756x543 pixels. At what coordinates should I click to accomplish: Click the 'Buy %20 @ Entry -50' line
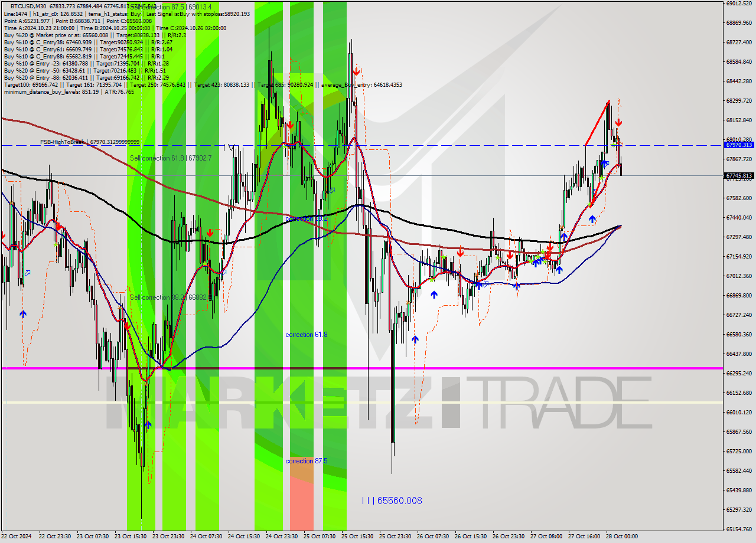(86, 71)
